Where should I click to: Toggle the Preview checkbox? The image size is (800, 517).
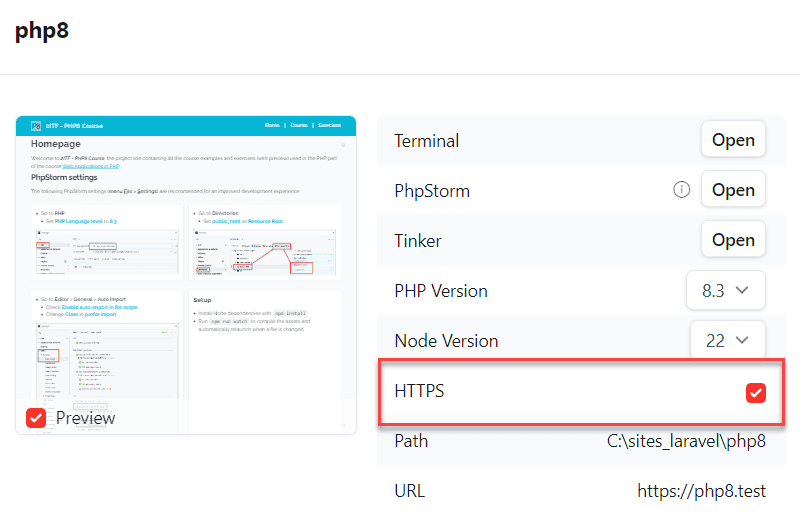36,418
